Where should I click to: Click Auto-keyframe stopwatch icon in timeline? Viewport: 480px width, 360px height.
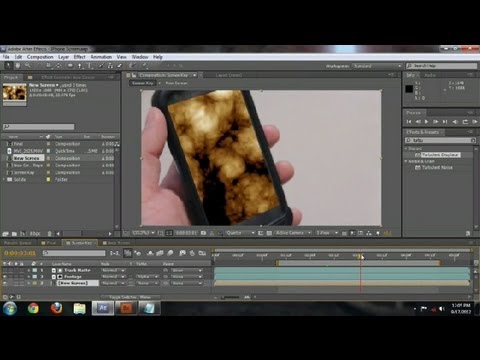[x=192, y=253]
